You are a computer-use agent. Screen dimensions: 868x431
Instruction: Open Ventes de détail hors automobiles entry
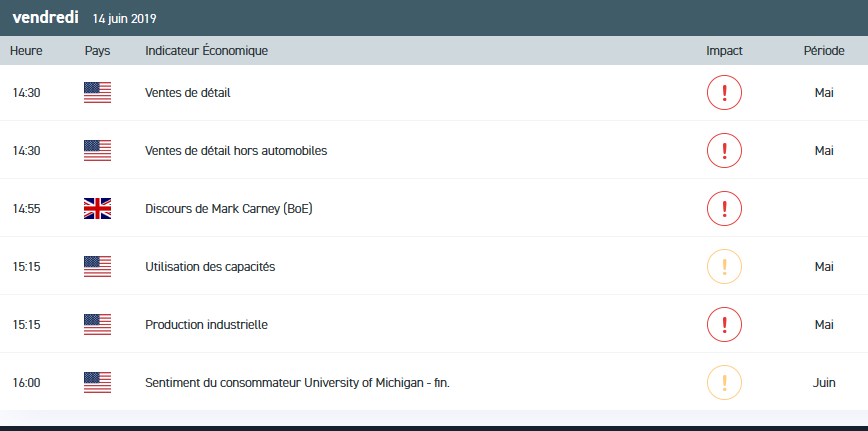(236, 151)
